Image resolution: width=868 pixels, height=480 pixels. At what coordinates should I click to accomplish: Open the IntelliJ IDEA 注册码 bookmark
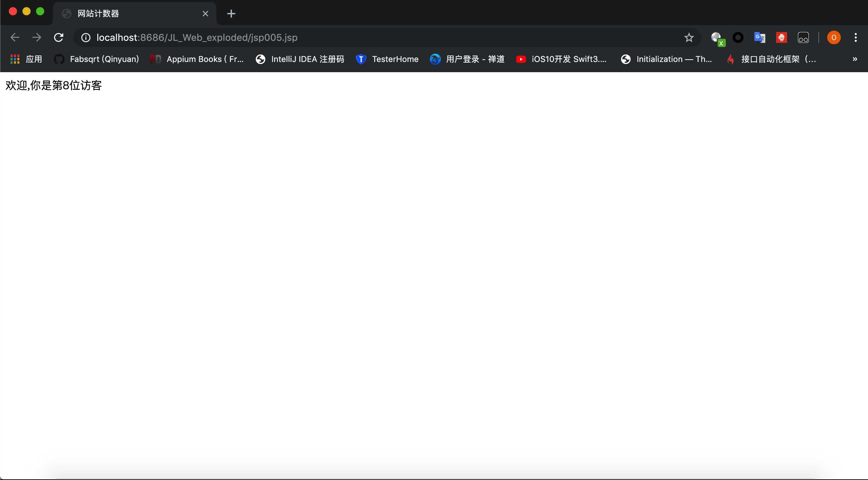coord(300,59)
